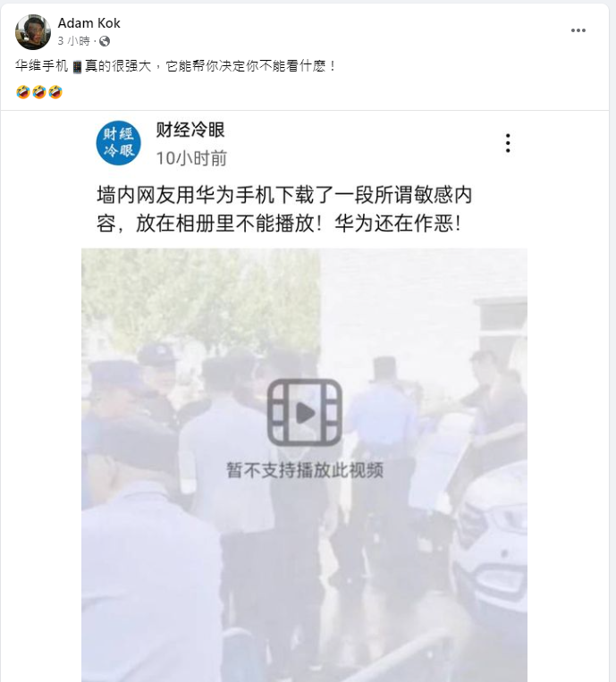Click the last laughing emoji
616x682 pixels.
55,92
